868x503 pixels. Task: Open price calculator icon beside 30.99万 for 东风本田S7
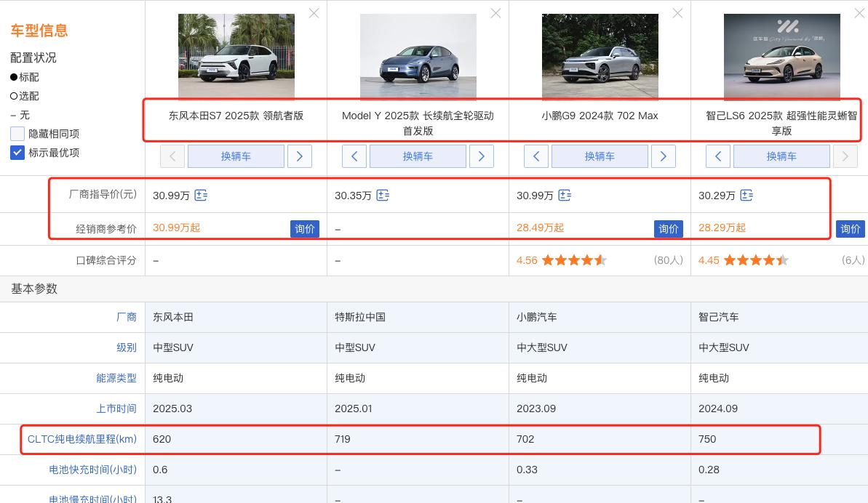coord(201,195)
